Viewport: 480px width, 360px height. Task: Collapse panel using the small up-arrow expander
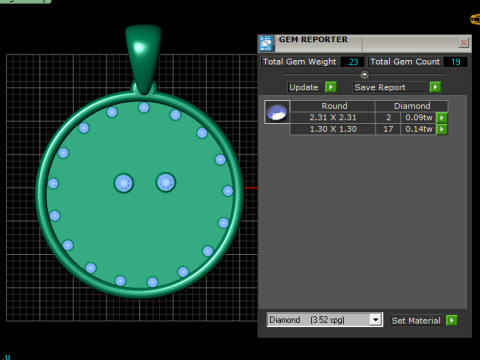click(364, 74)
